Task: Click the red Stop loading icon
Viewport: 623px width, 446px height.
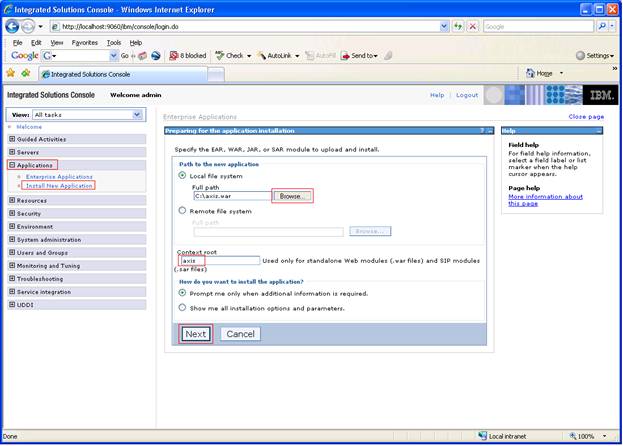Action: pos(472,27)
